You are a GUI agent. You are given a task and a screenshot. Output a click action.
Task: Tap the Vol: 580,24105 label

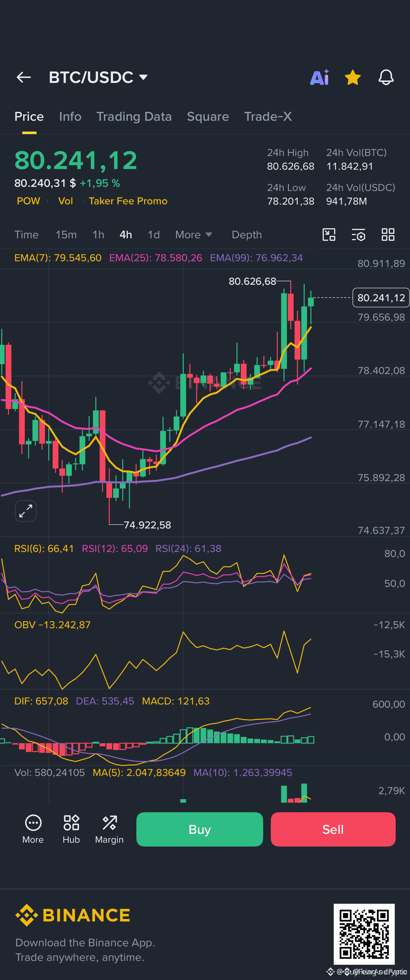(x=50, y=772)
